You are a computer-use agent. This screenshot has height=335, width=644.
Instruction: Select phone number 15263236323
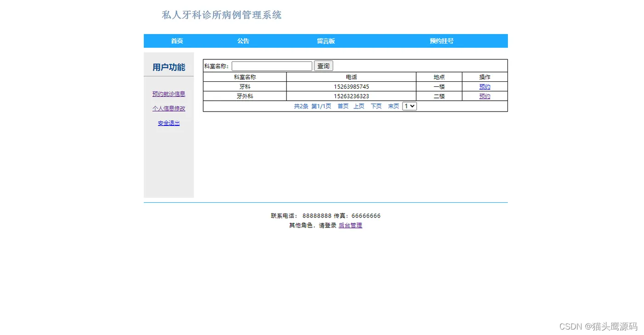tap(351, 96)
